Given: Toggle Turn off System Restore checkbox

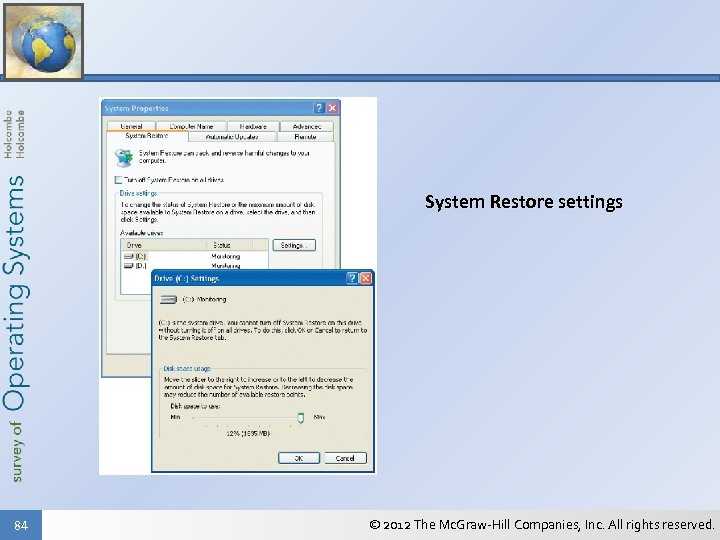Looking at the screenshot, I should tap(118, 180).
